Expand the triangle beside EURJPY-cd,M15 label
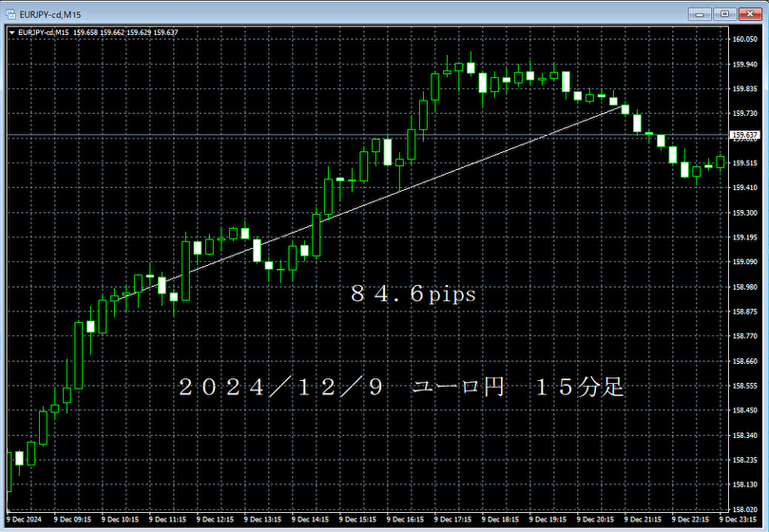This screenshot has width=769, height=532. [11, 33]
